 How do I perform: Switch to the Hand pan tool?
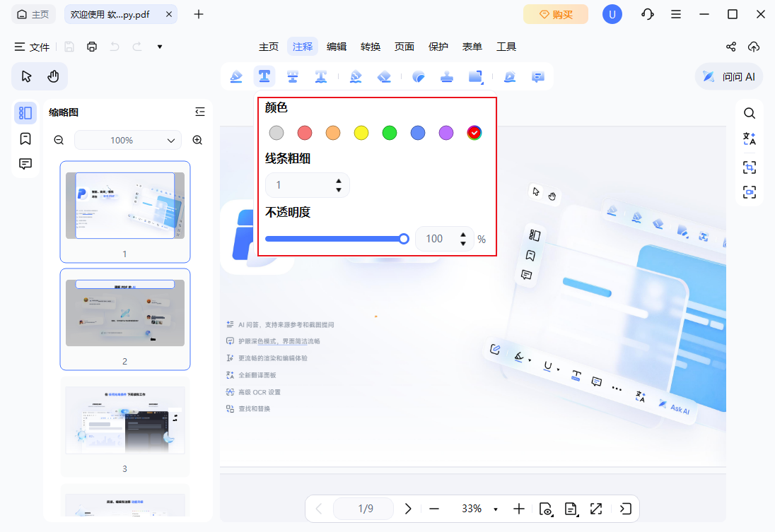click(53, 76)
